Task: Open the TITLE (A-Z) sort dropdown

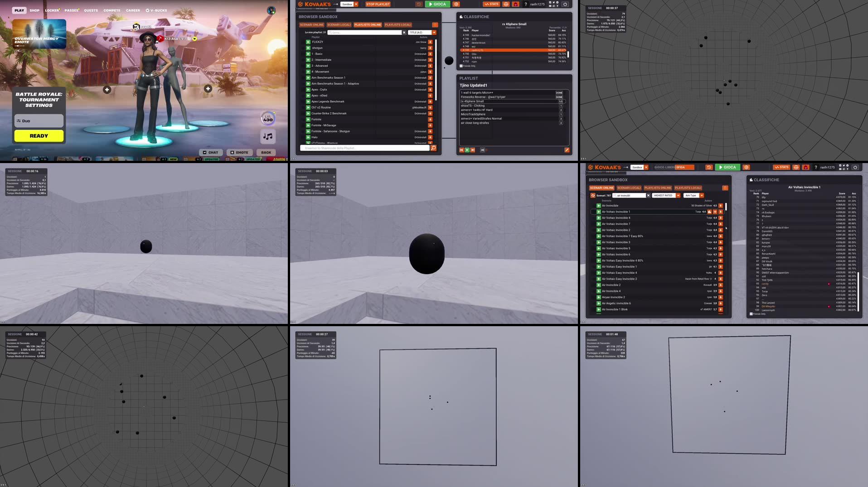Action: tap(422, 33)
